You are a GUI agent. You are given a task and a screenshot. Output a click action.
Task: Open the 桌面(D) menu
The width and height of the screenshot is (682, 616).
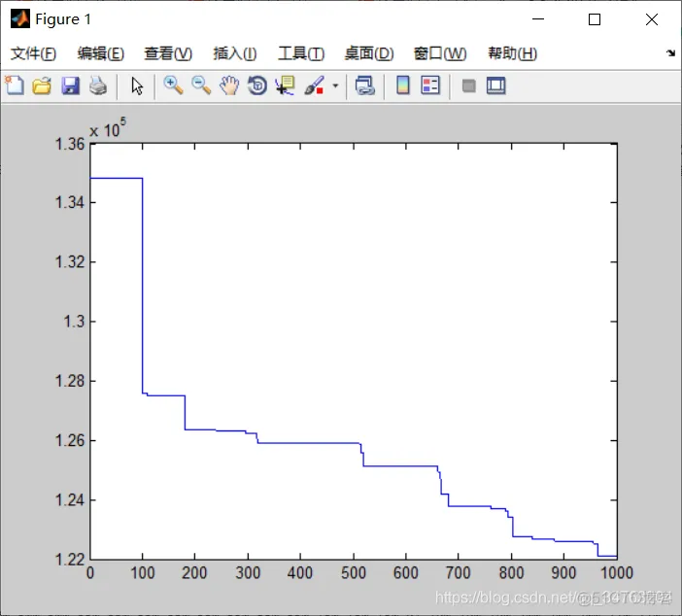pyautogui.click(x=369, y=53)
